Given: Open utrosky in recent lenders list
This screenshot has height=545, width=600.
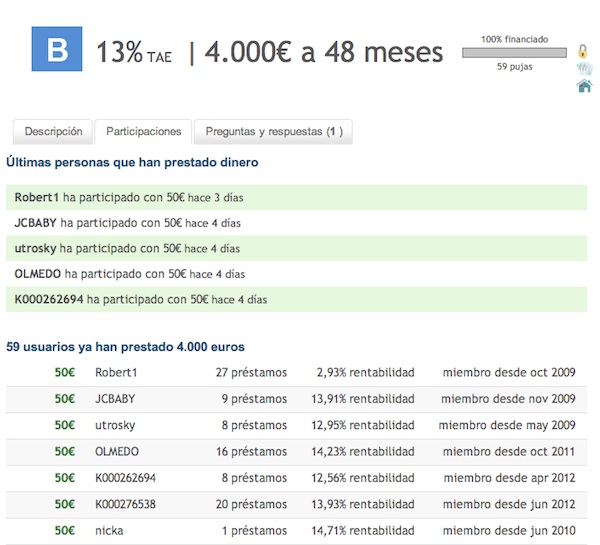Looking at the screenshot, I should [x=35, y=248].
